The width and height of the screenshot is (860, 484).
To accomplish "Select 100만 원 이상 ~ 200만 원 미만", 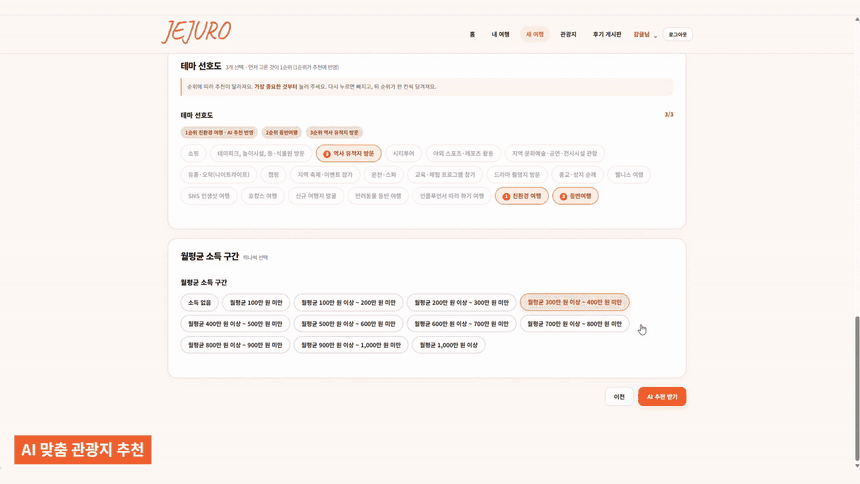I will point(348,302).
